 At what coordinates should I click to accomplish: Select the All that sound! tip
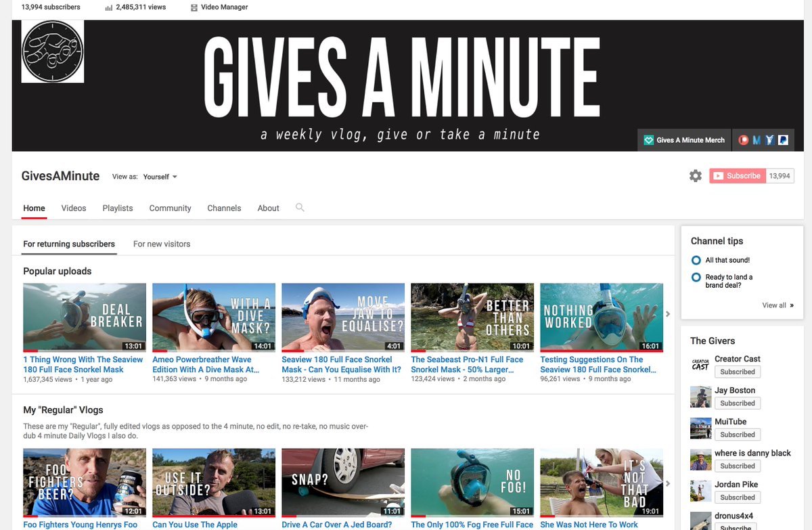727,260
